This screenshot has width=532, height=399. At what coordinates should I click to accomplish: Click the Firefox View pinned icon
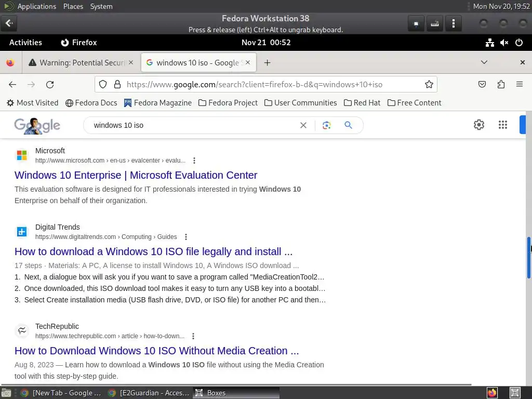click(10, 62)
